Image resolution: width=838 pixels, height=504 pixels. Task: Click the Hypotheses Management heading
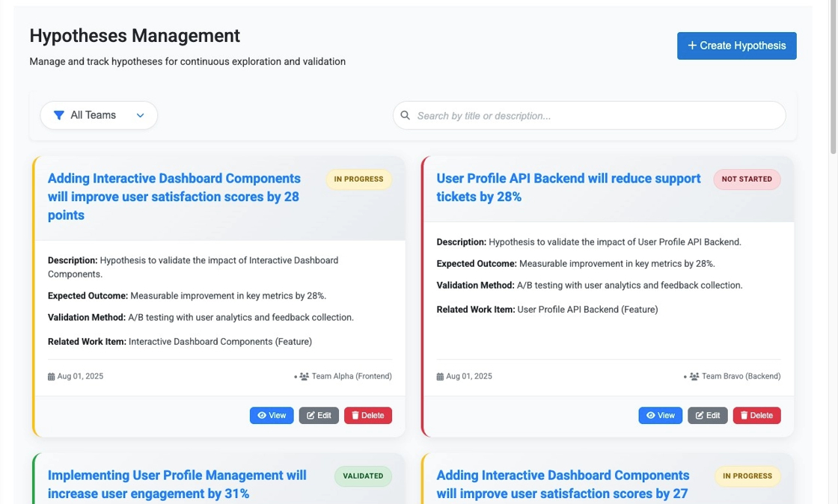coord(135,36)
